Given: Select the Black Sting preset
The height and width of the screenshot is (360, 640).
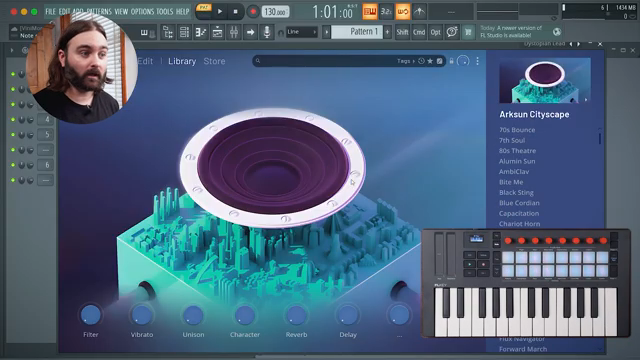Looking at the screenshot, I should (516, 193).
